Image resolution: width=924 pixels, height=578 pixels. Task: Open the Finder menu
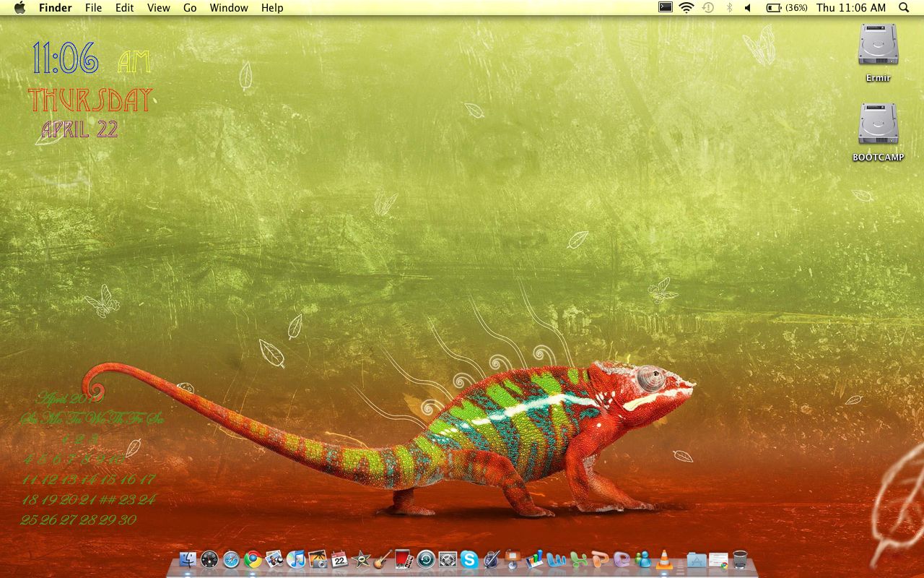[x=56, y=8]
